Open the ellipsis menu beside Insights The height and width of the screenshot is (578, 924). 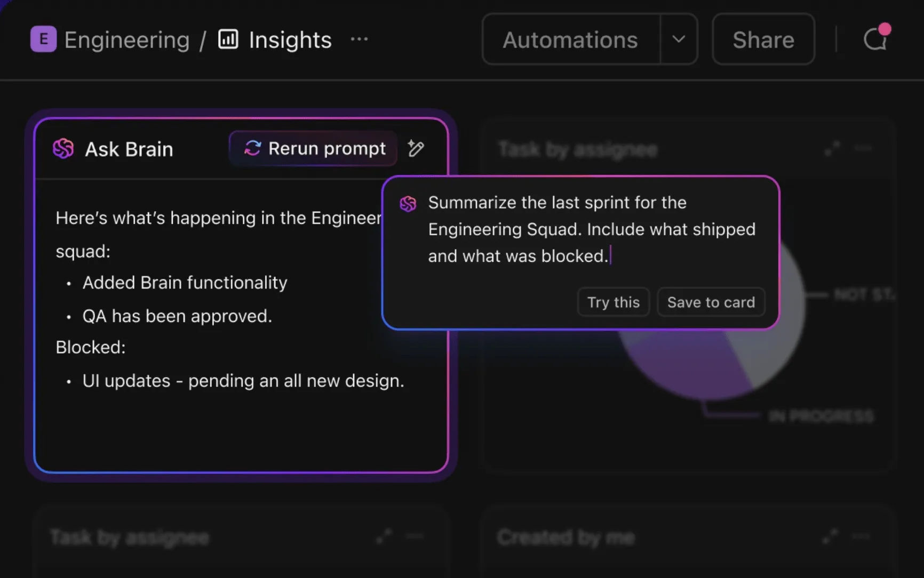[x=359, y=39]
